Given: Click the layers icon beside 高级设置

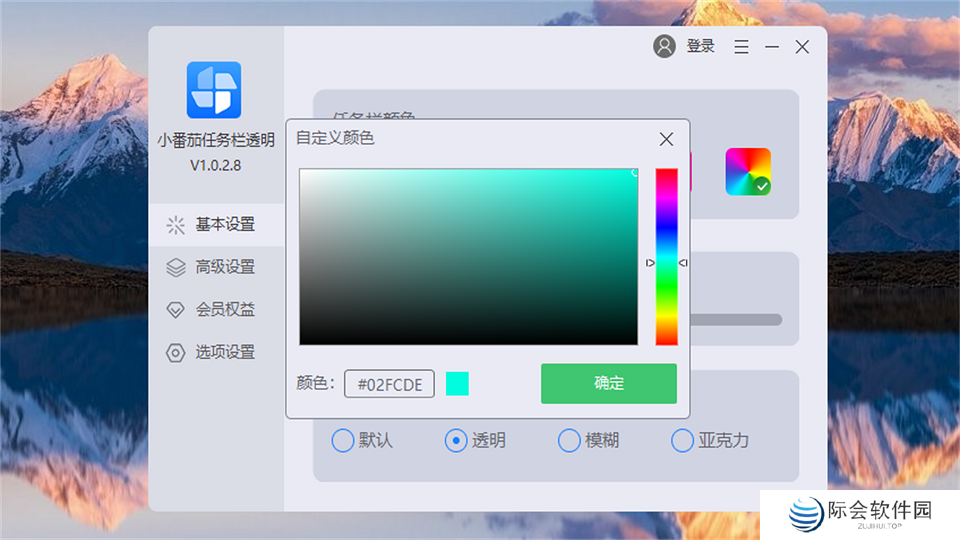Looking at the screenshot, I should tap(176, 268).
